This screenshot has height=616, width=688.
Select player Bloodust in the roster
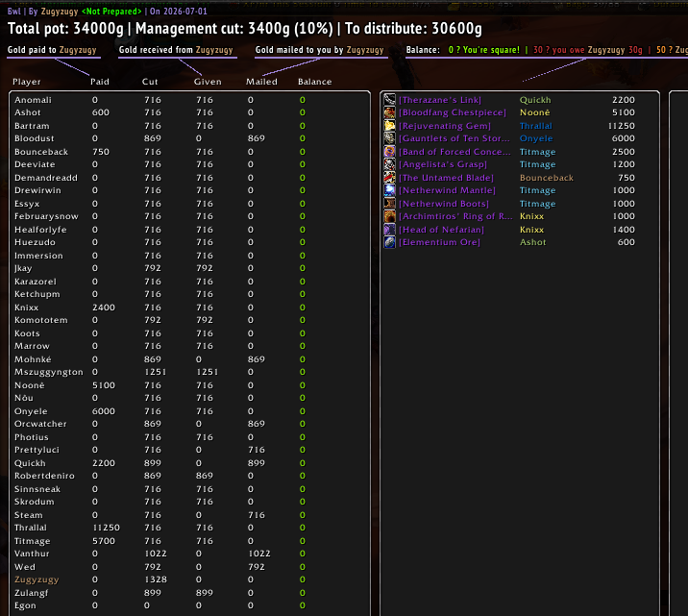tap(35, 138)
